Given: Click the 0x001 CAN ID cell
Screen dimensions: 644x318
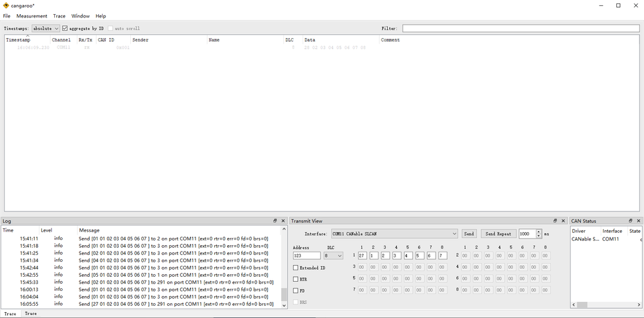Looking at the screenshot, I should pos(123,48).
